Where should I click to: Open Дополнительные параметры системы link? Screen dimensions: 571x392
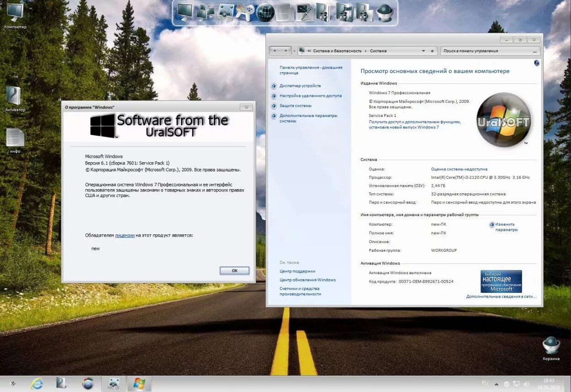pos(308,118)
